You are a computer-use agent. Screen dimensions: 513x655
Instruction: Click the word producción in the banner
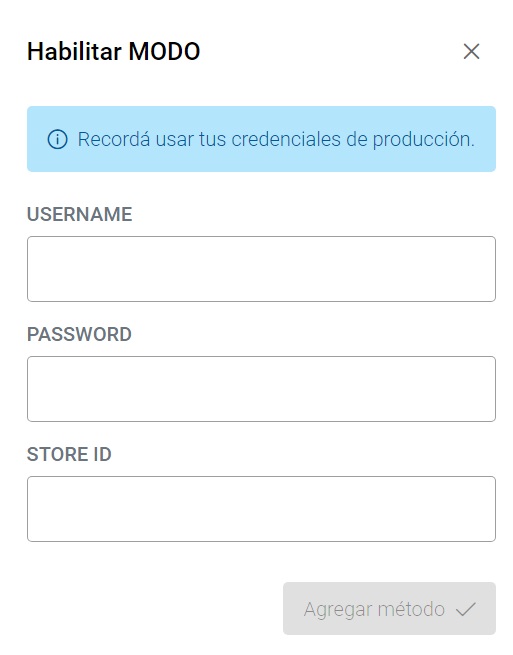(x=423, y=140)
